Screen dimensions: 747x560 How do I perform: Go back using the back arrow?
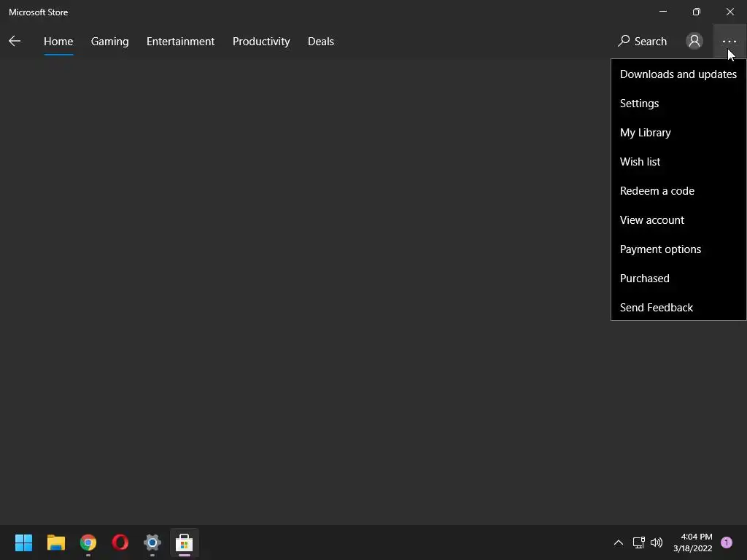pos(15,42)
